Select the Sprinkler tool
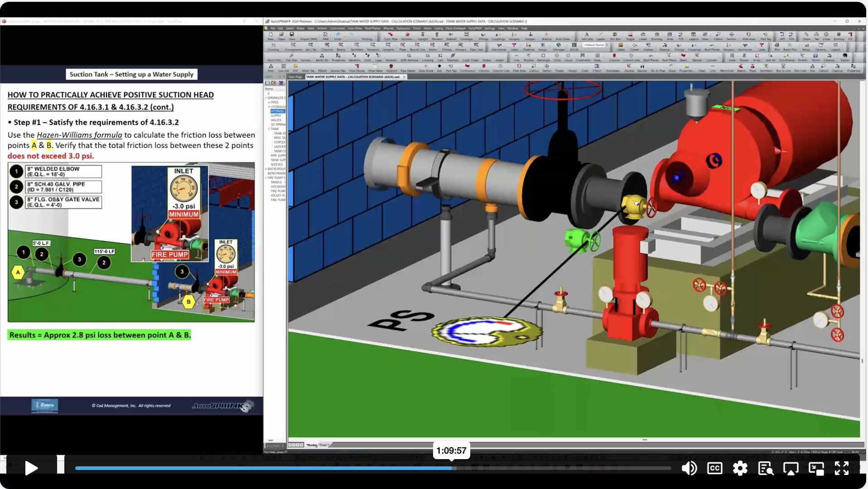 [x=407, y=36]
